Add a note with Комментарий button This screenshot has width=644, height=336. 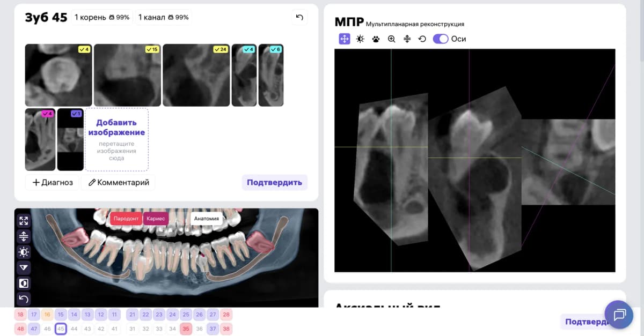click(x=118, y=182)
